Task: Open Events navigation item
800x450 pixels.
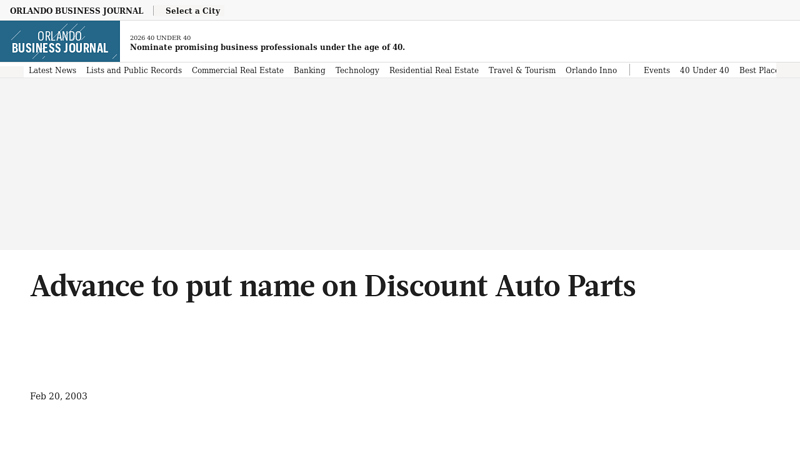Action: (x=657, y=70)
